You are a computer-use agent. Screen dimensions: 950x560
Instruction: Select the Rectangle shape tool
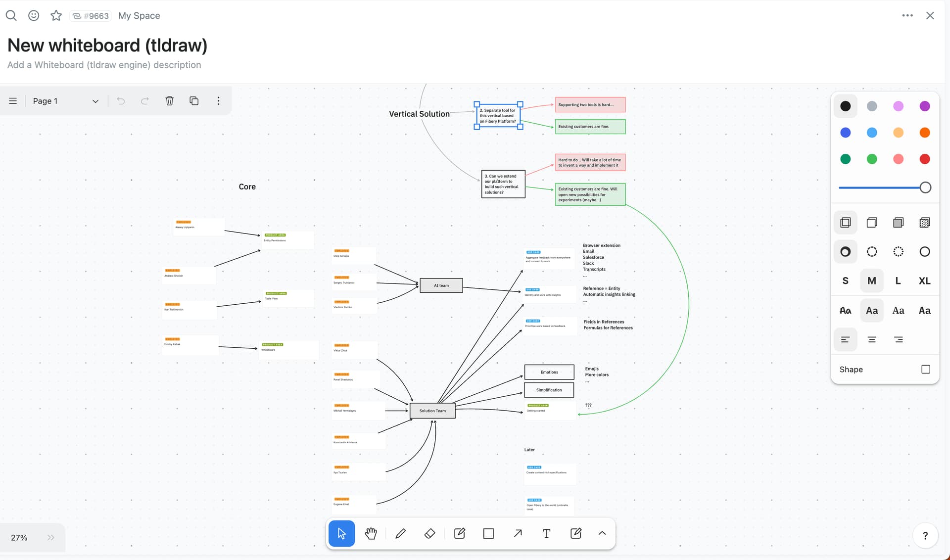488,533
